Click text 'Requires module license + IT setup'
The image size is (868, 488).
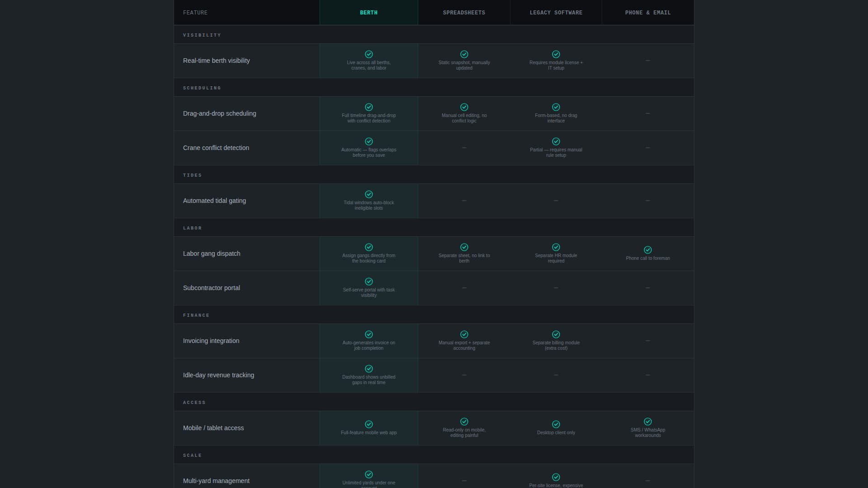[556, 66]
